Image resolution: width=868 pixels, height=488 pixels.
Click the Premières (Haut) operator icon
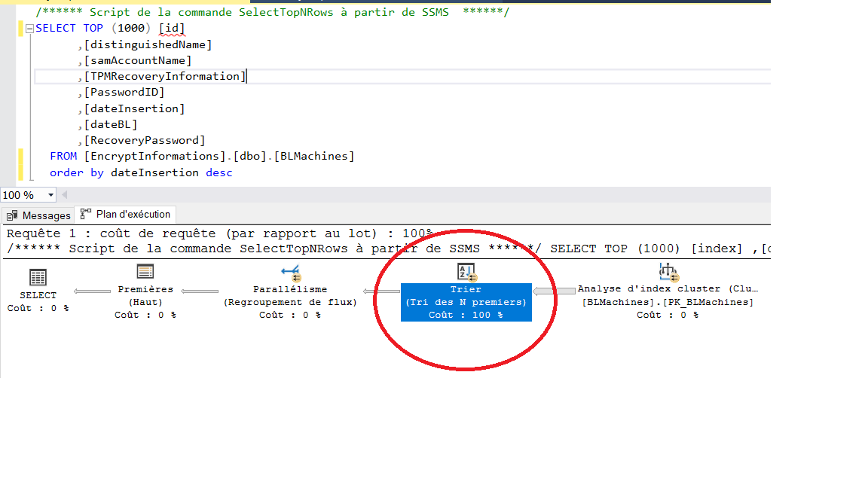(145, 272)
